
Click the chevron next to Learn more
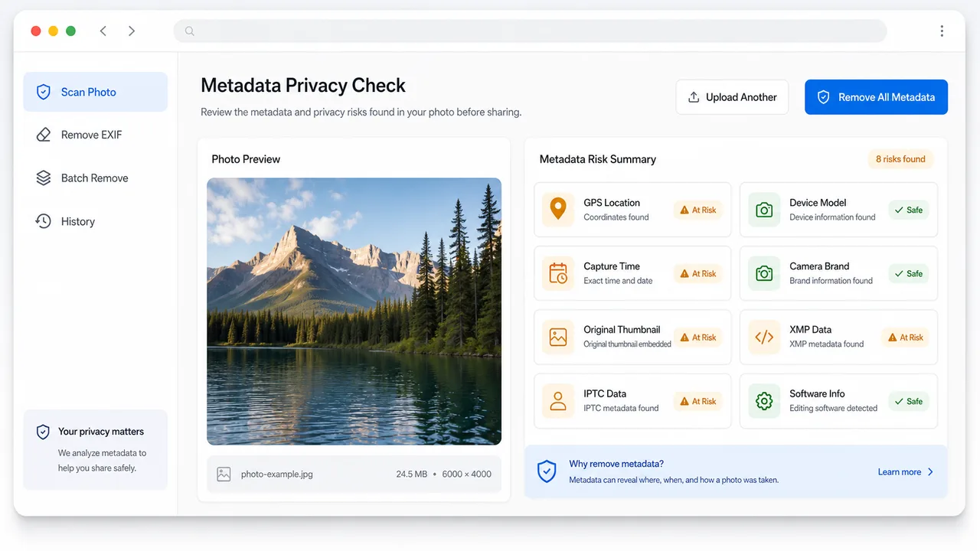931,472
